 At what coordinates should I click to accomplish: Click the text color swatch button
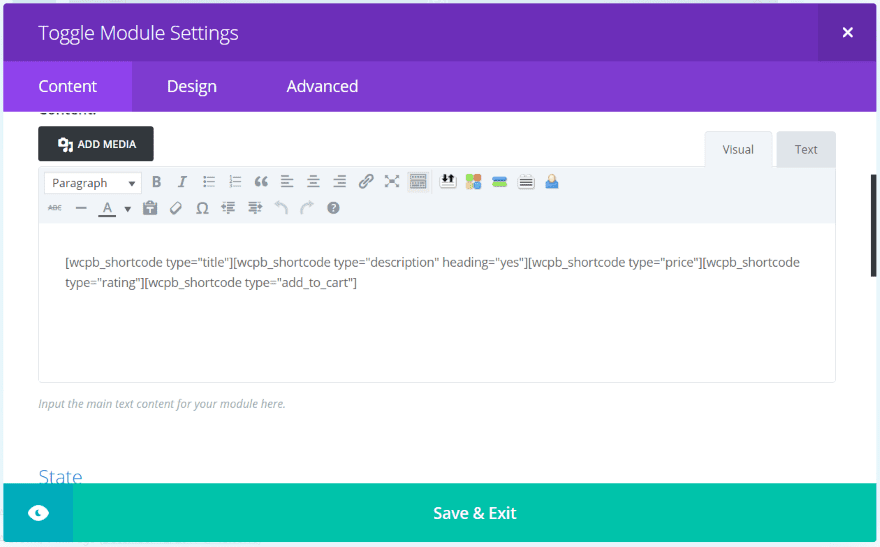click(106, 208)
